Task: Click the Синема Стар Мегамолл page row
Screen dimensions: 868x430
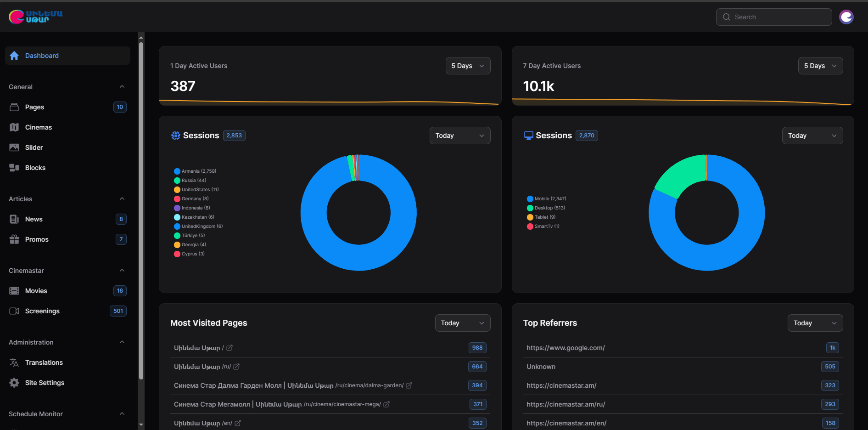Action: (330, 404)
